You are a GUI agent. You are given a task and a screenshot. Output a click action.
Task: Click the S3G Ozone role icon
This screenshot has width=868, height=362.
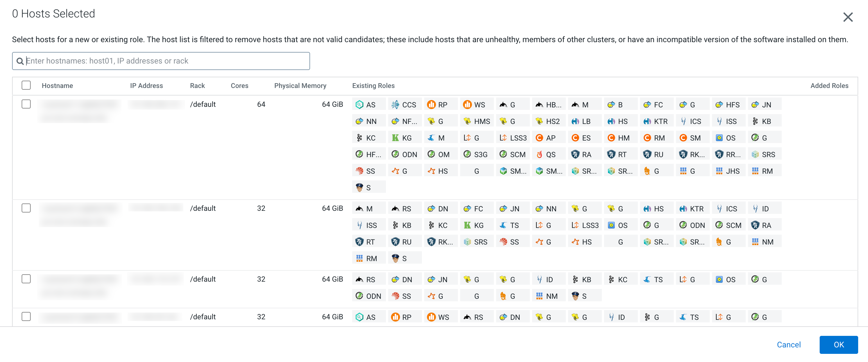pos(467,154)
